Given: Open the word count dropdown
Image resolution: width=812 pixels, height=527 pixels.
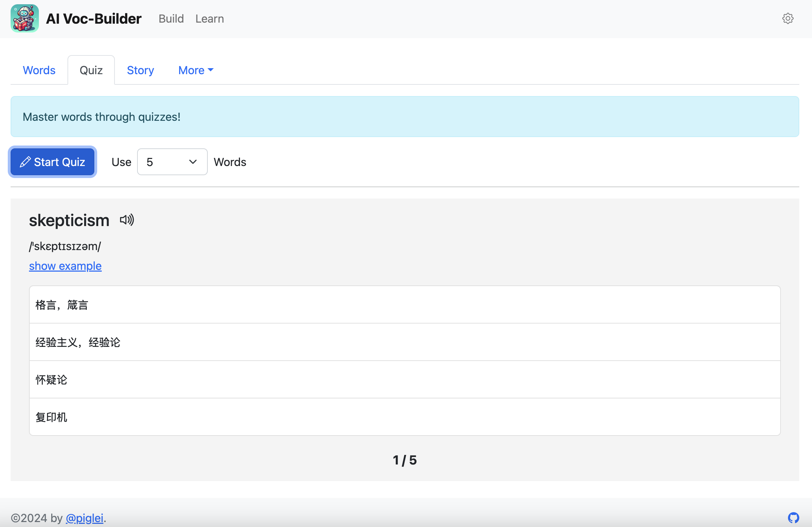Looking at the screenshot, I should coord(172,162).
